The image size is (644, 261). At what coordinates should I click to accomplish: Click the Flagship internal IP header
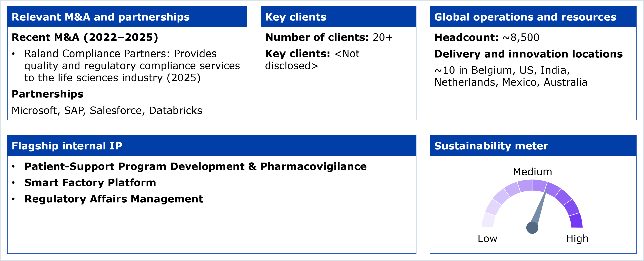click(x=67, y=146)
